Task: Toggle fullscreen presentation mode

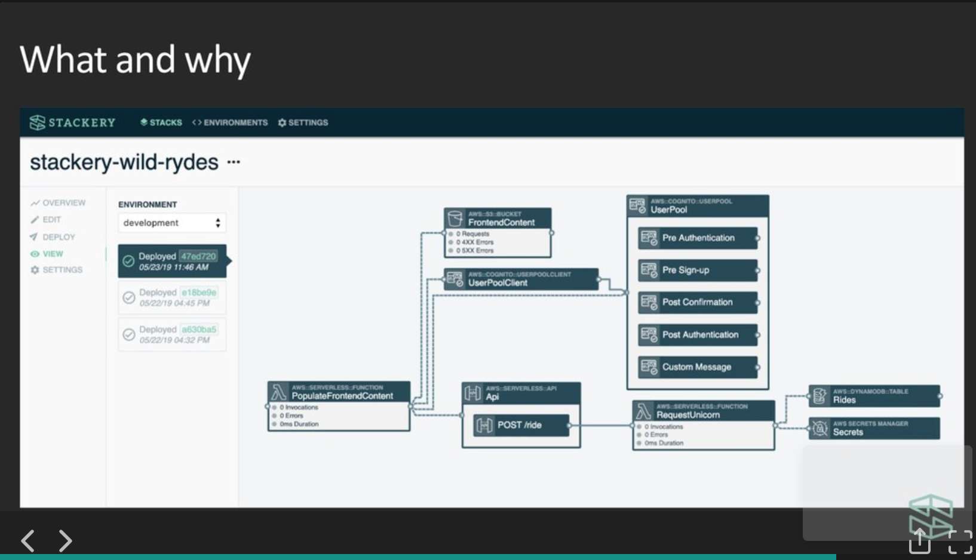Action: tap(960, 542)
